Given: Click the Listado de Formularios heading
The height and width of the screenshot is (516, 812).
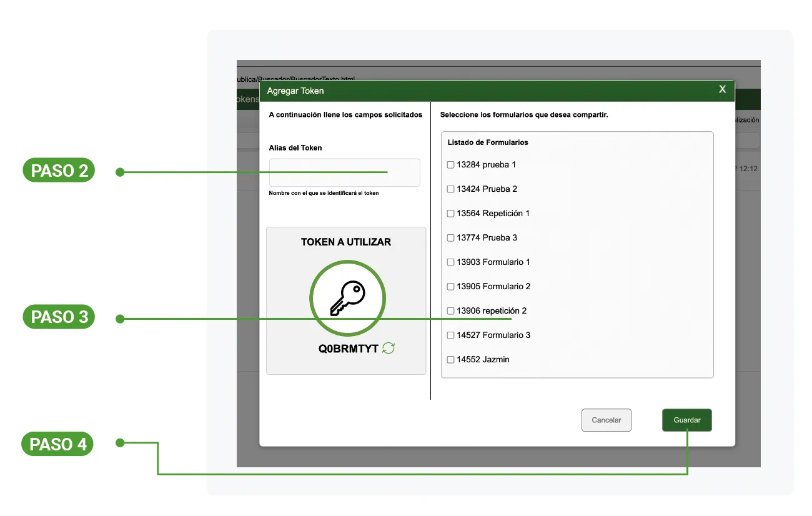Looking at the screenshot, I should 488,142.
